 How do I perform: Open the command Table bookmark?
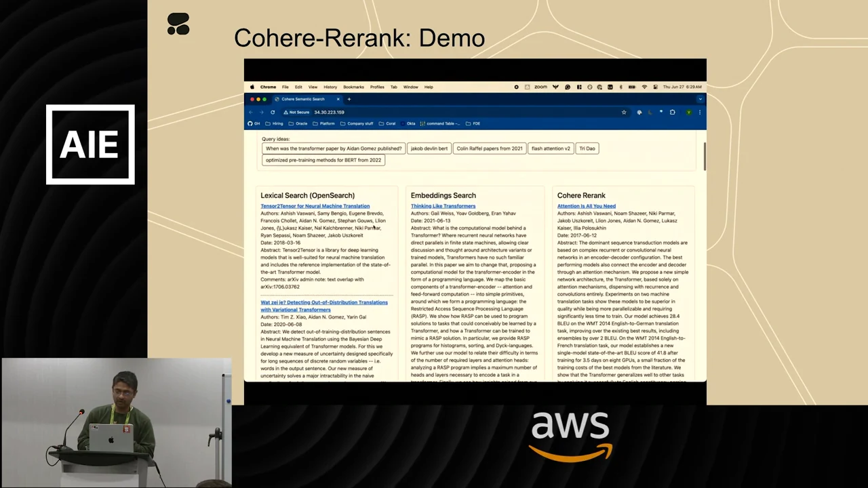(440, 123)
